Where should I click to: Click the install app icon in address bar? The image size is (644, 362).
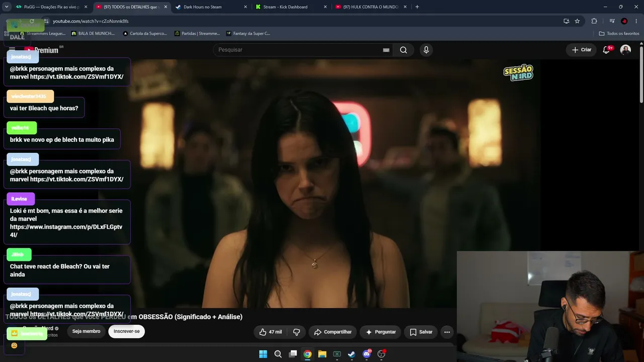[x=566, y=21]
